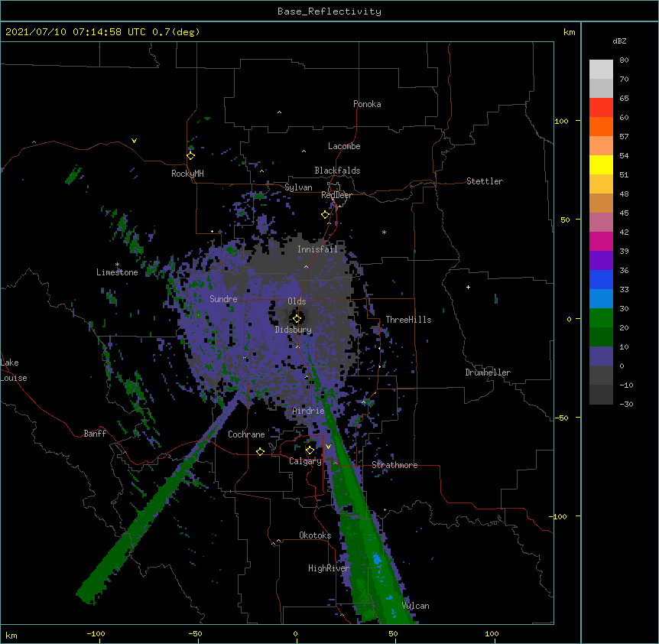
Task: Click the ThreeHills town label
Action: [408, 320]
